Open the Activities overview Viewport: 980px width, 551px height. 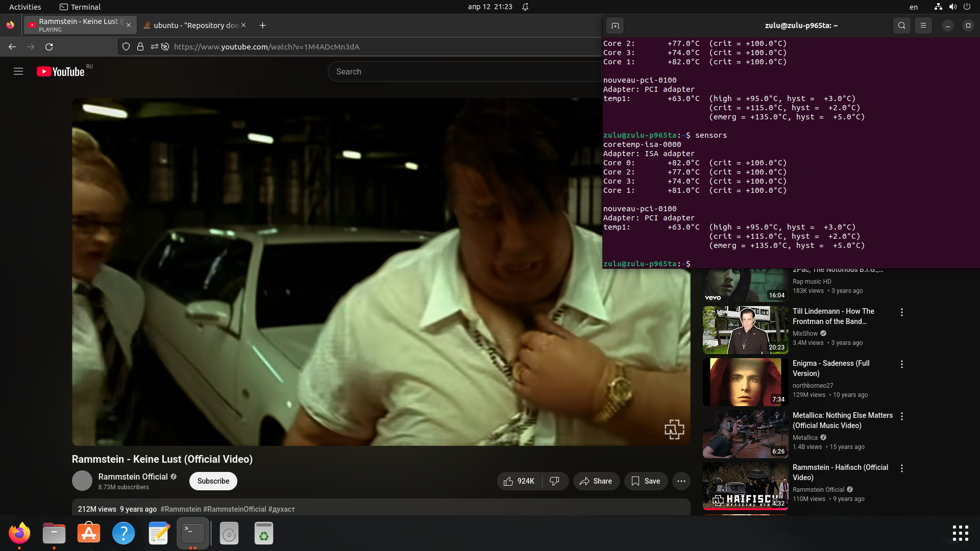pyautogui.click(x=25, y=7)
